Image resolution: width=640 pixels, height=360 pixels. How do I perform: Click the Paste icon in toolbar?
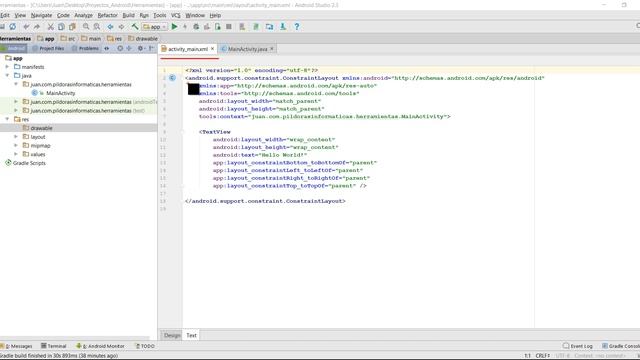click(x=72, y=27)
